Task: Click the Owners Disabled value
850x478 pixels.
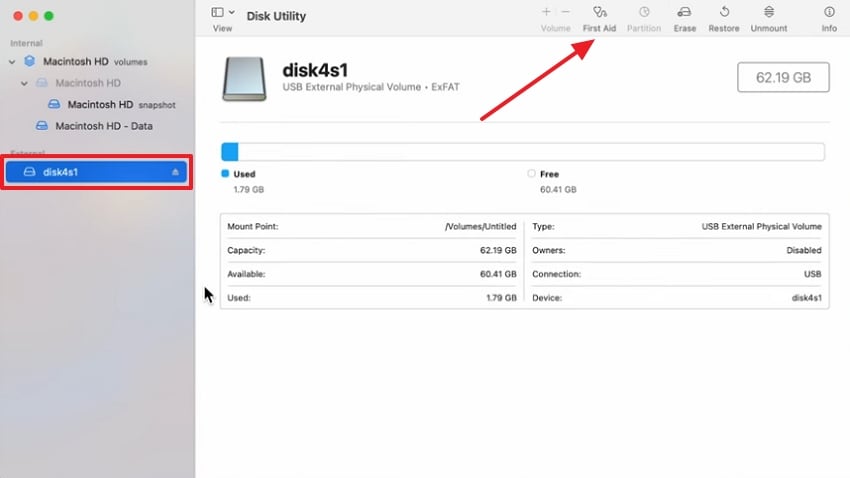Action: (804, 250)
